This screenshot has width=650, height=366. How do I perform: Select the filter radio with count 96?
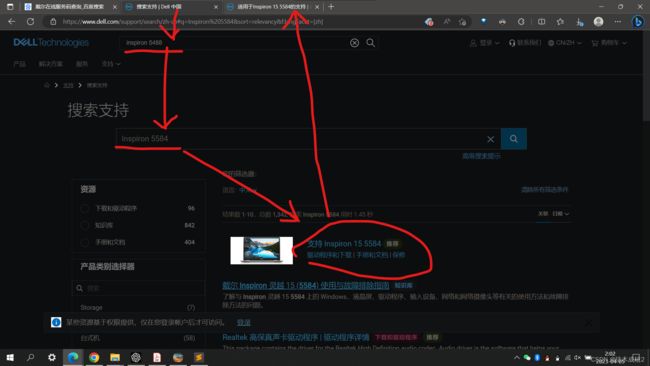(85, 208)
